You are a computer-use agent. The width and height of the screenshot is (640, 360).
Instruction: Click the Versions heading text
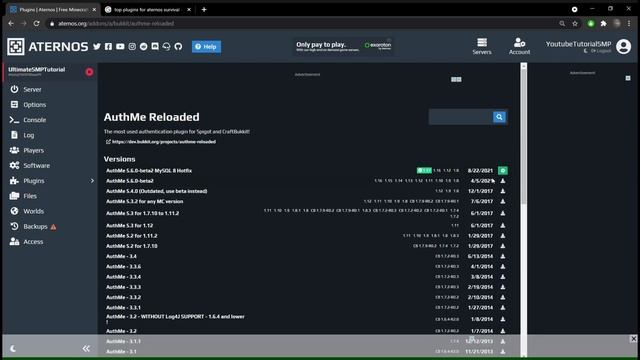coord(120,159)
